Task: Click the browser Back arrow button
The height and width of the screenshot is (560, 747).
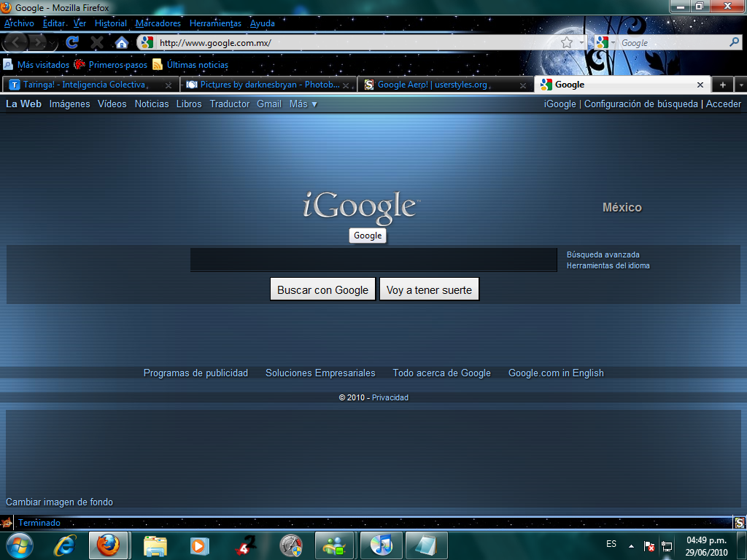Action: [x=16, y=43]
